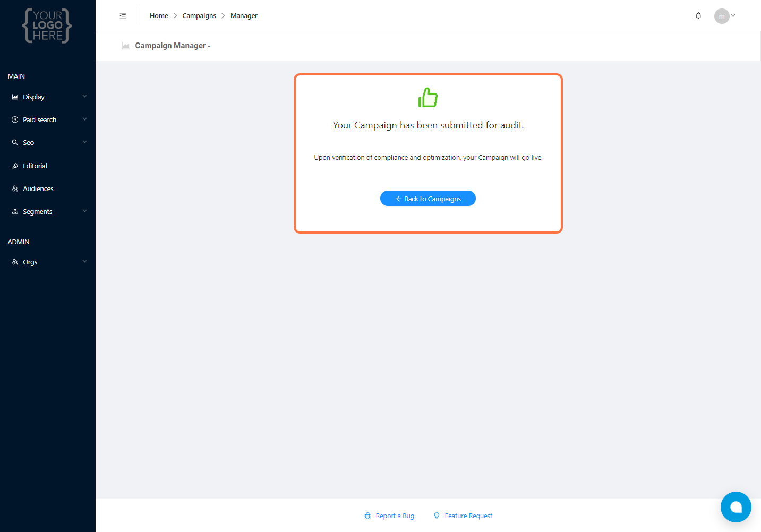Open the user avatar menu
This screenshot has width=761, height=532.
[722, 16]
